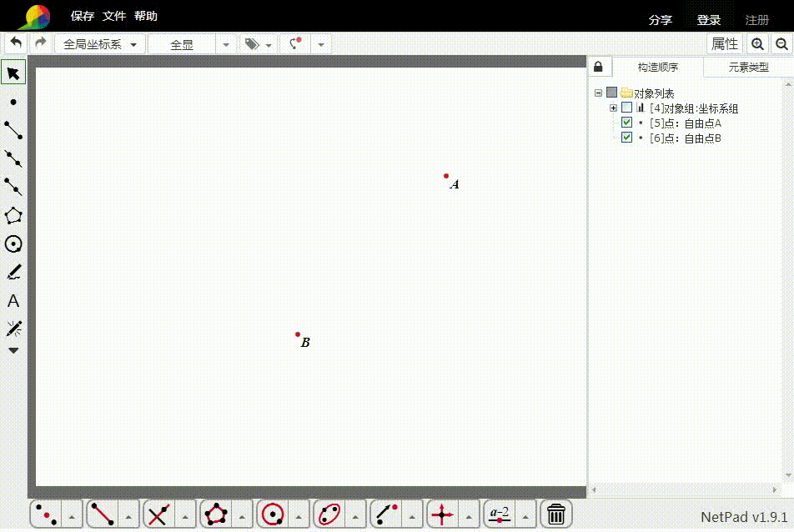Open the 属性 properties panel

coord(724,44)
